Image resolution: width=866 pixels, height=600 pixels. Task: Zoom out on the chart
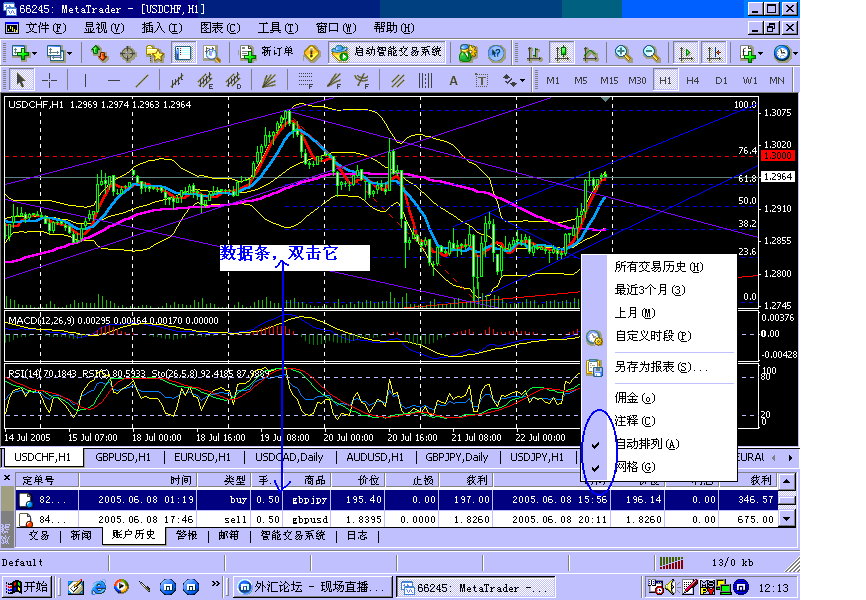pyautogui.click(x=651, y=53)
